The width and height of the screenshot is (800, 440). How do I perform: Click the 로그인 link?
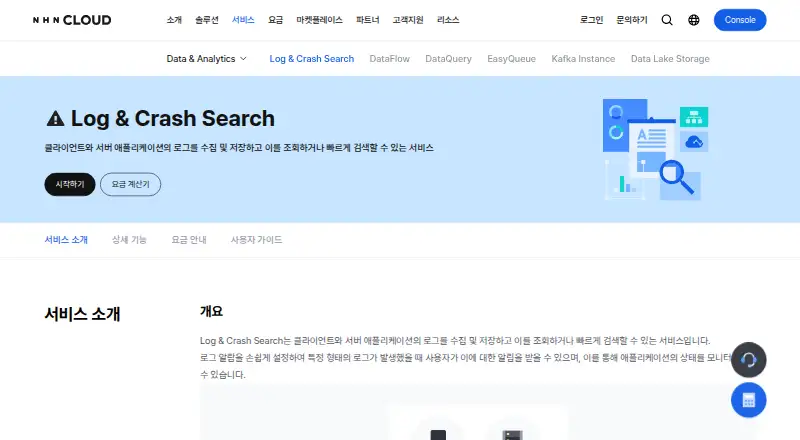(591, 20)
